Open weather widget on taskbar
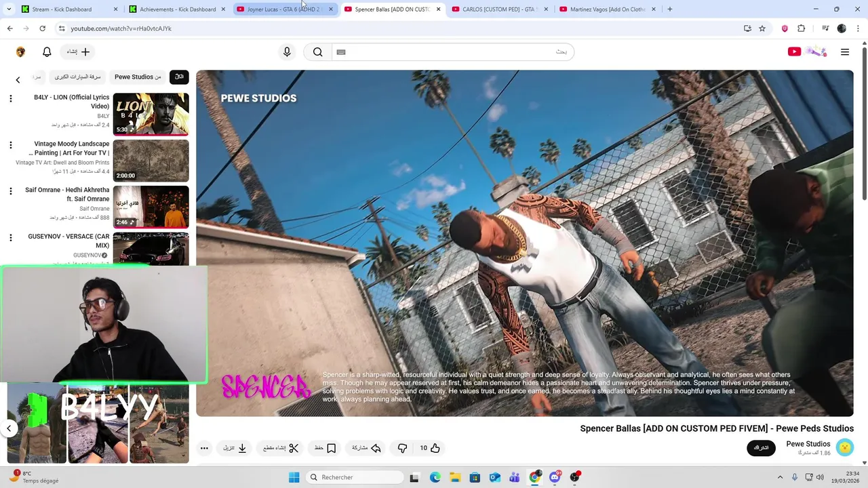Image resolution: width=868 pixels, height=488 pixels. (x=34, y=477)
